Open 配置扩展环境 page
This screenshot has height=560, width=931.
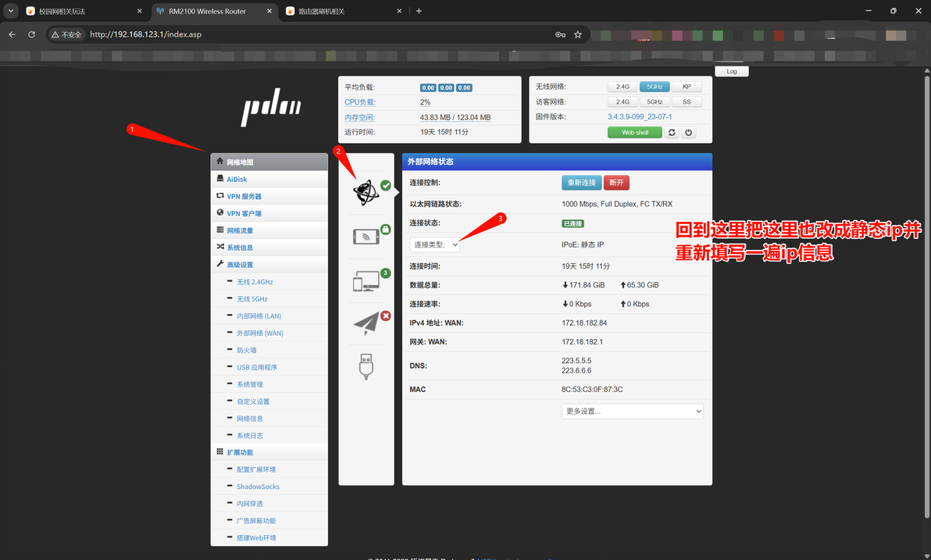pyautogui.click(x=256, y=469)
